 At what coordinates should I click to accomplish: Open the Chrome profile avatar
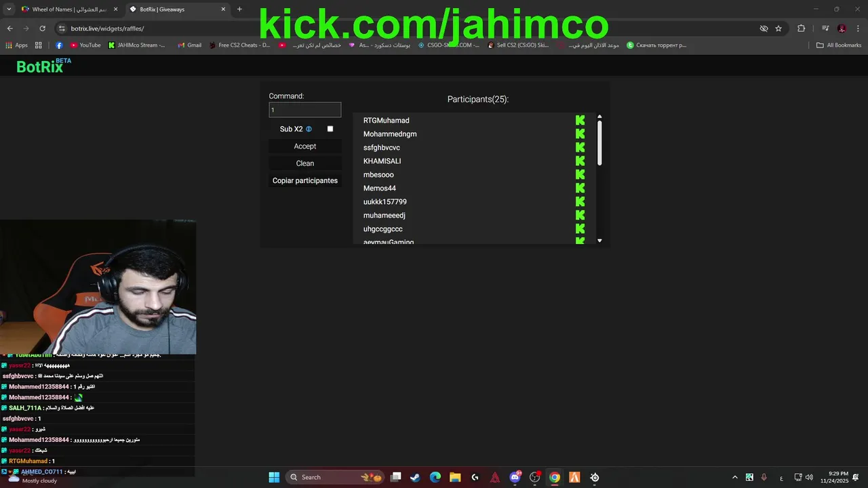pyautogui.click(x=842, y=28)
